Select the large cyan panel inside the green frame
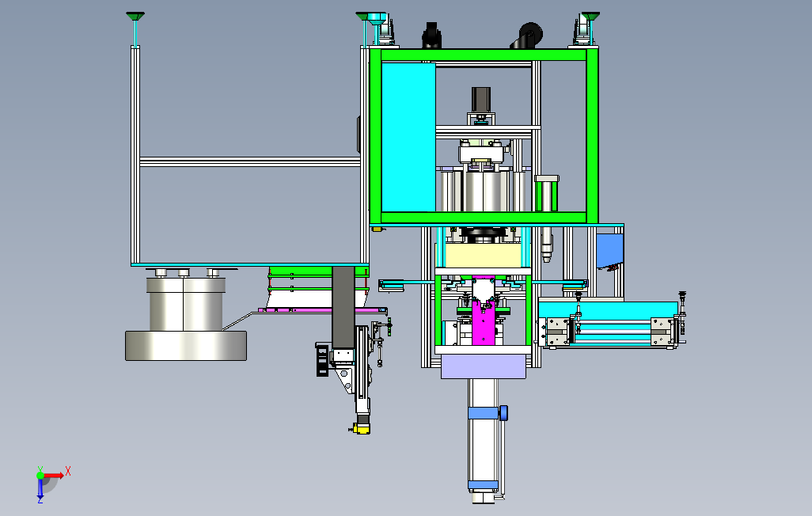812x516 pixels. (408, 137)
